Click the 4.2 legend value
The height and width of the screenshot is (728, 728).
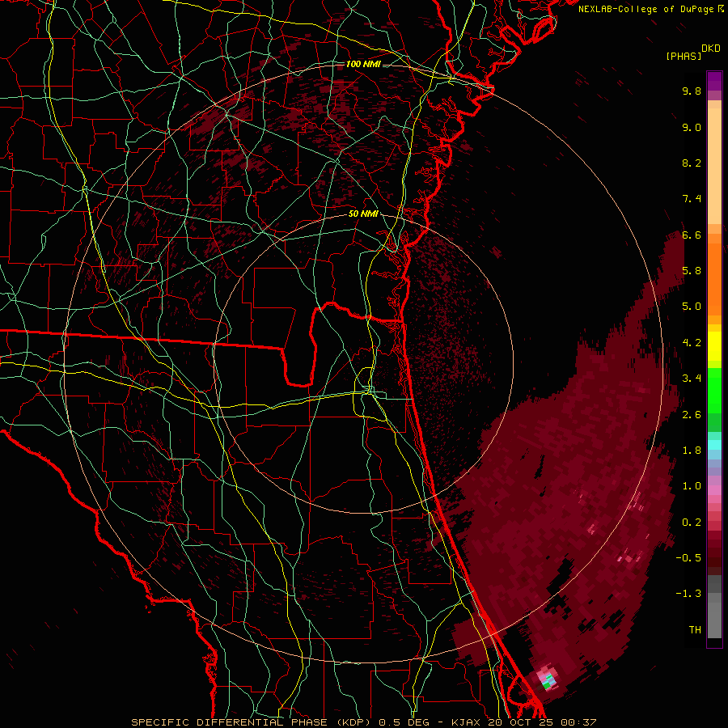click(x=692, y=343)
